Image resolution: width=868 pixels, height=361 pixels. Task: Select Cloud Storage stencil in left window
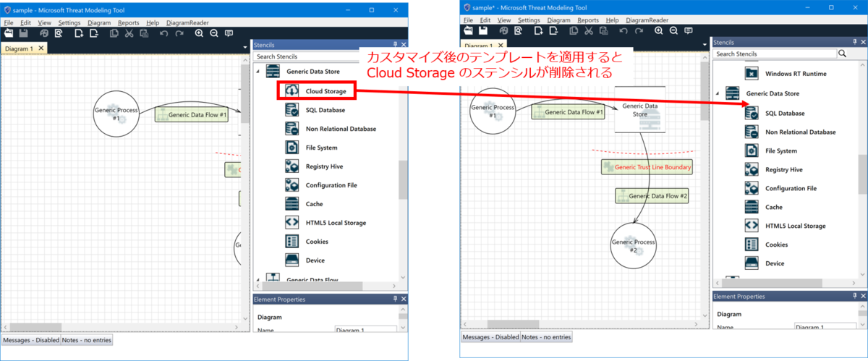tap(317, 91)
